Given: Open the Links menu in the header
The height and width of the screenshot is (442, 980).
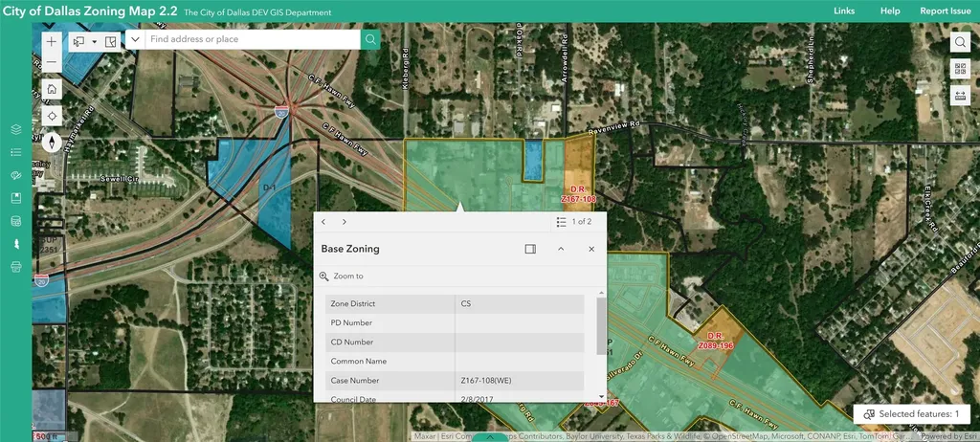Looking at the screenshot, I should click(x=844, y=11).
